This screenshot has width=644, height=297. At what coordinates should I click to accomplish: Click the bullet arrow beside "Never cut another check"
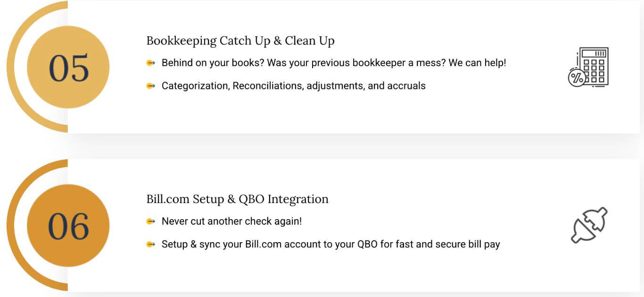pos(151,221)
